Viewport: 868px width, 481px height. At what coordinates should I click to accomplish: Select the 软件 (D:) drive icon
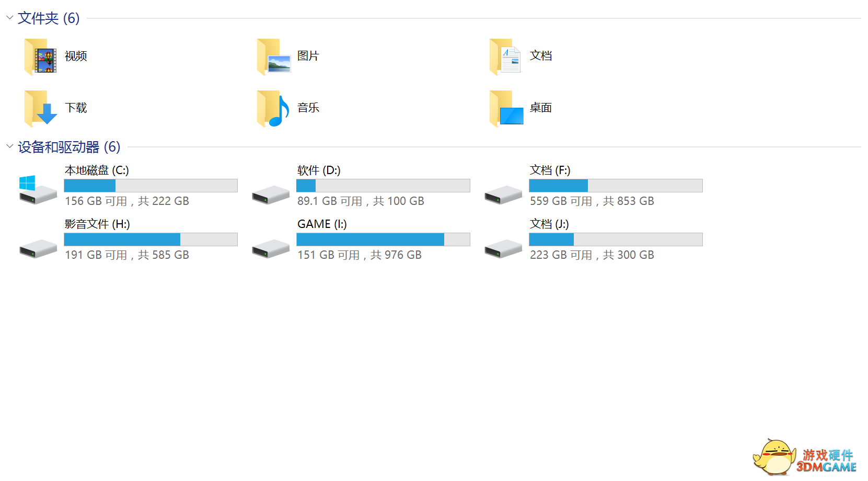271,194
